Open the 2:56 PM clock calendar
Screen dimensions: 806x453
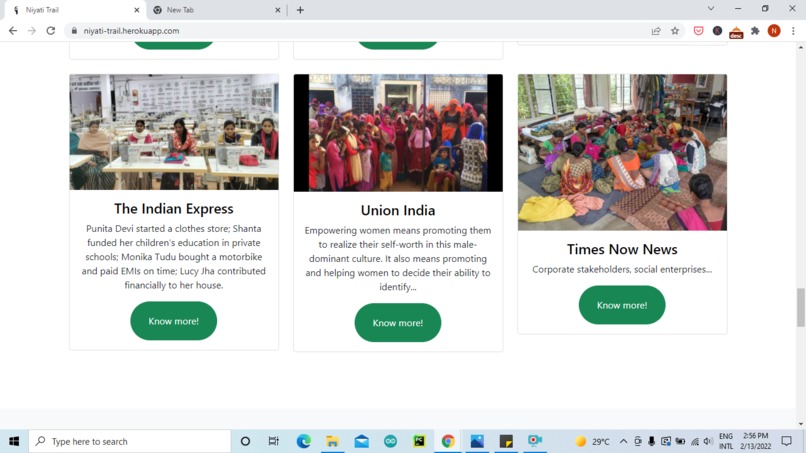click(x=756, y=441)
